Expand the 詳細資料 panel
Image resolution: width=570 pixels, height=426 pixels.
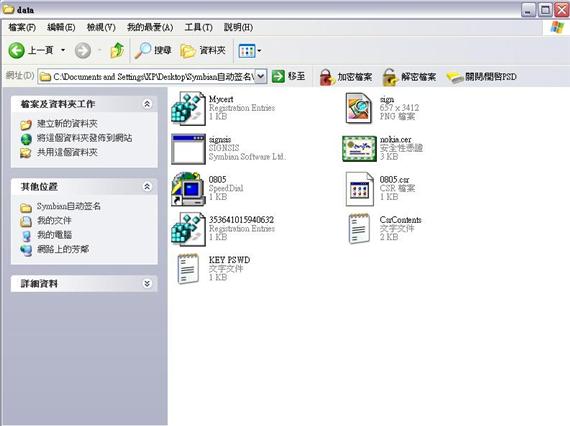[147, 284]
